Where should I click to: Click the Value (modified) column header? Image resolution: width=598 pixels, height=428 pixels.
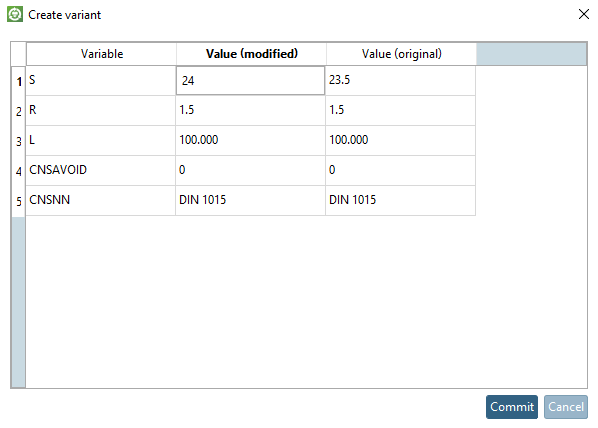[x=251, y=54]
